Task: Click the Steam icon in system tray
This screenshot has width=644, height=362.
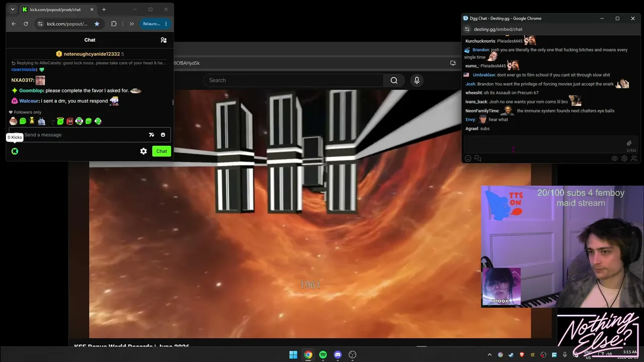Action: click(x=511, y=354)
